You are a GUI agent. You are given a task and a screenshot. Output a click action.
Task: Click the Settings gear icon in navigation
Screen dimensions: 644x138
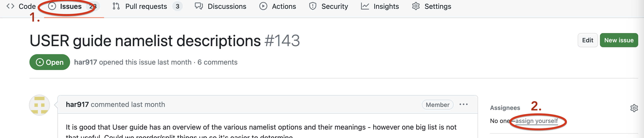[x=416, y=6]
